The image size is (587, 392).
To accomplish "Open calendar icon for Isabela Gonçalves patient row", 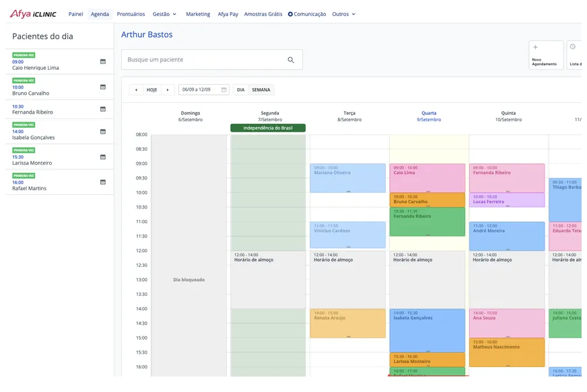I will [103, 131].
